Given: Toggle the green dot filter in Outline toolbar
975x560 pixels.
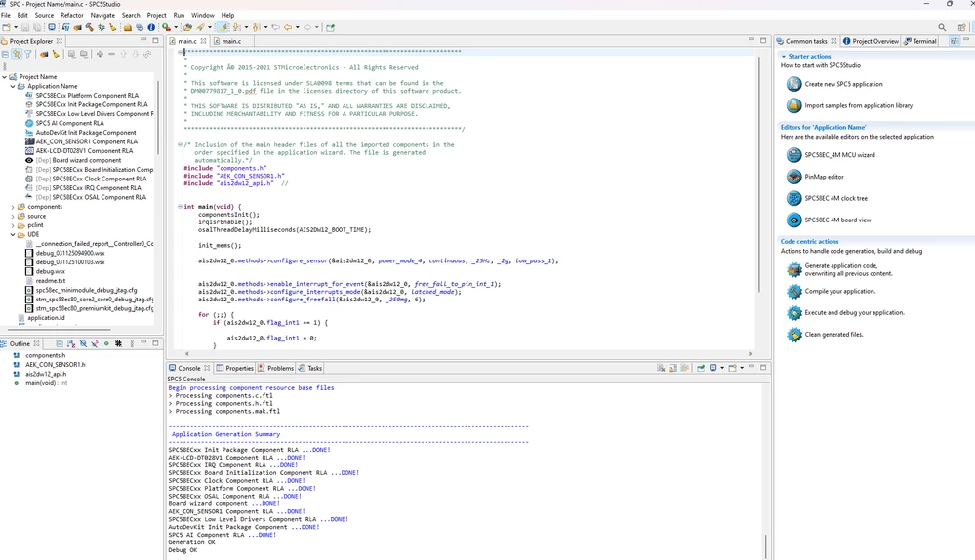Looking at the screenshot, I should [x=106, y=343].
